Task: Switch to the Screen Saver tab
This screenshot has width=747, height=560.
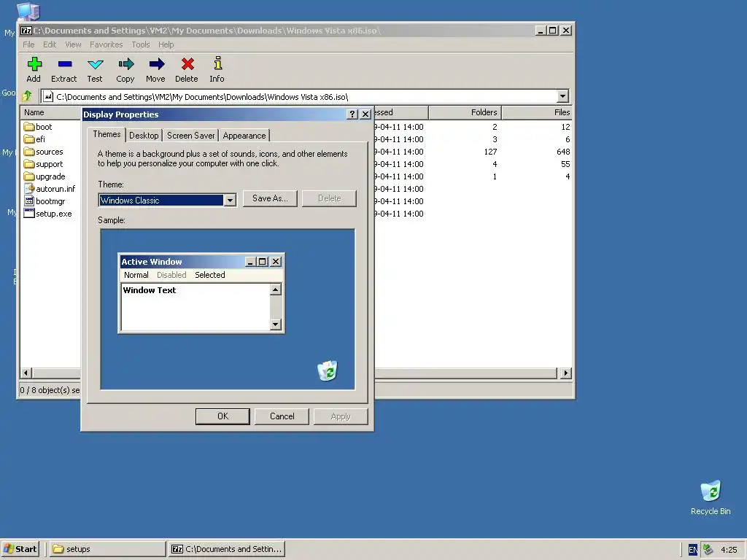Action: click(x=190, y=136)
